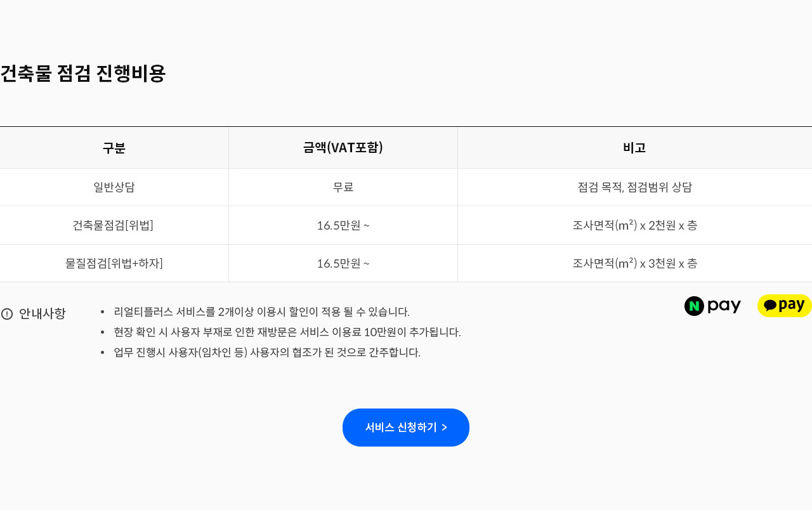Click the Naver Pay logo
Image resolution: width=812 pixels, height=510 pixels.
click(x=712, y=306)
